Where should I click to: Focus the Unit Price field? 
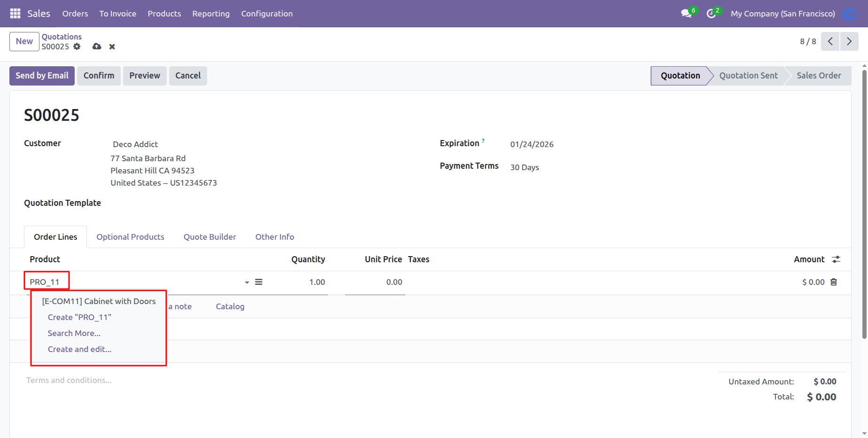pos(375,282)
